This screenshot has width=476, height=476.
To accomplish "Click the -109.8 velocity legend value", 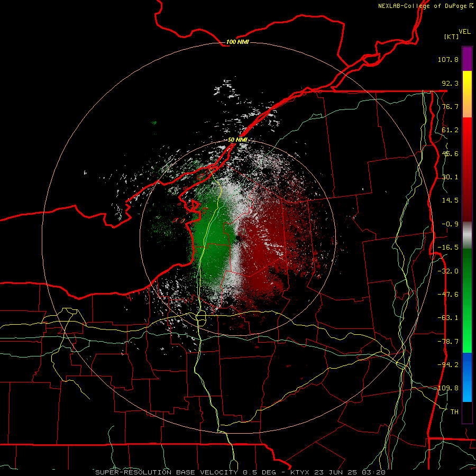I will point(447,388).
